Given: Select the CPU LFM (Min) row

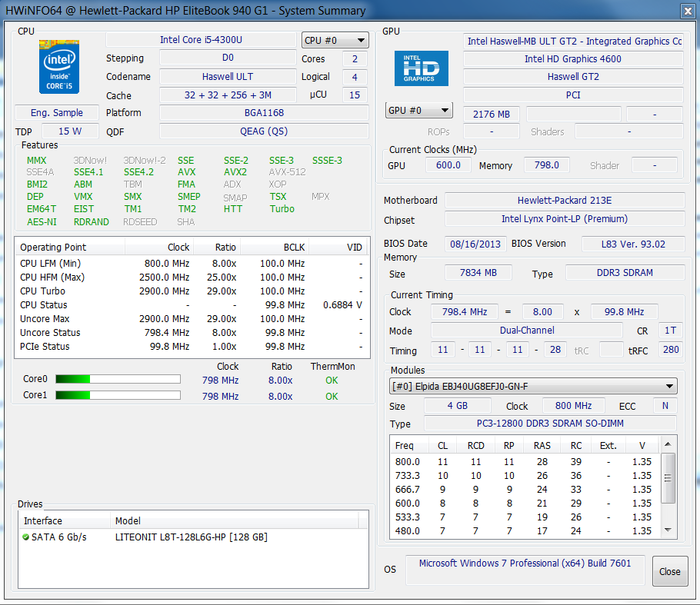Looking at the screenshot, I should [x=192, y=263].
